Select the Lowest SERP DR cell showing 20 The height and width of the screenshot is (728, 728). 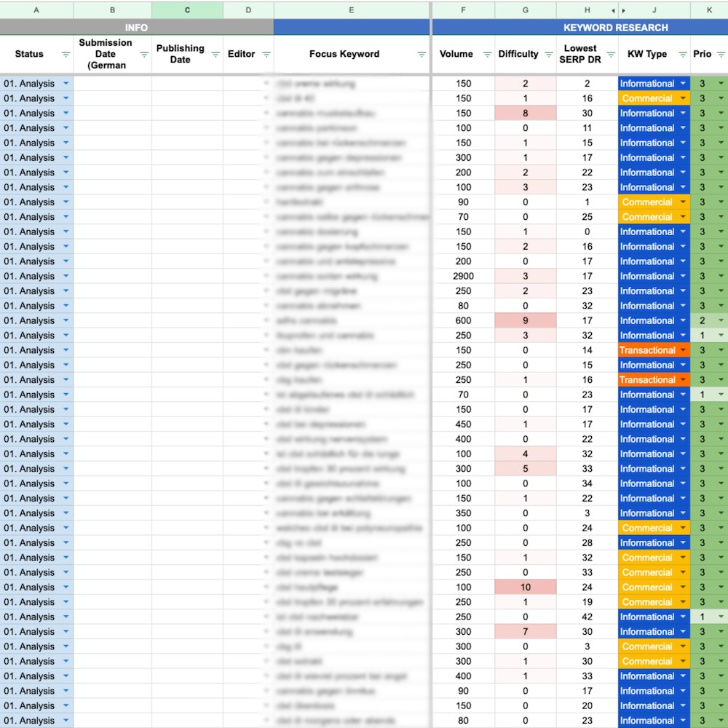coord(587,705)
